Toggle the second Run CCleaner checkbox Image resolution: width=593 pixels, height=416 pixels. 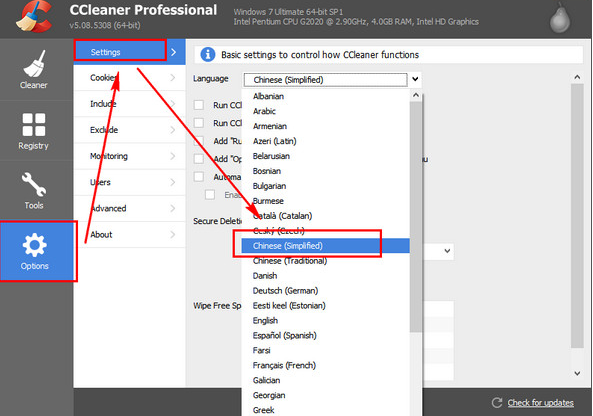pos(199,123)
